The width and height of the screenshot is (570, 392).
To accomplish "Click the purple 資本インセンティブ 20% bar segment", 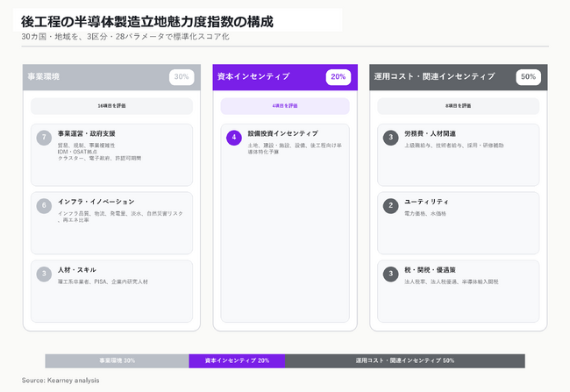I will [237, 360].
